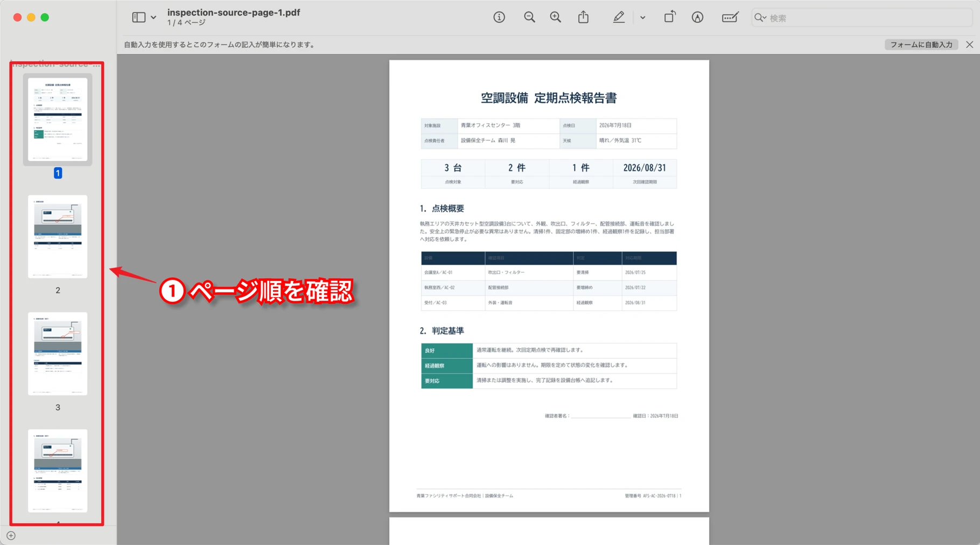Zoom out the PDF page

tap(529, 17)
